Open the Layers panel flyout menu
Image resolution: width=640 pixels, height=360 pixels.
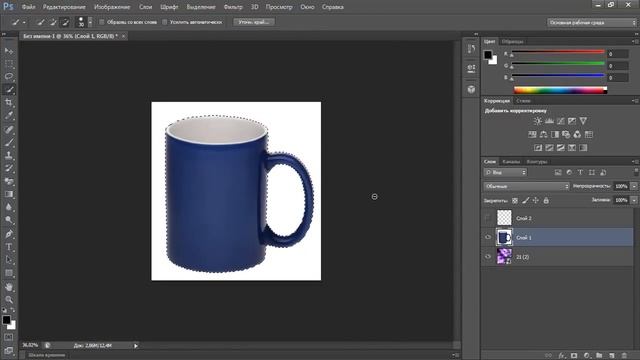click(634, 162)
